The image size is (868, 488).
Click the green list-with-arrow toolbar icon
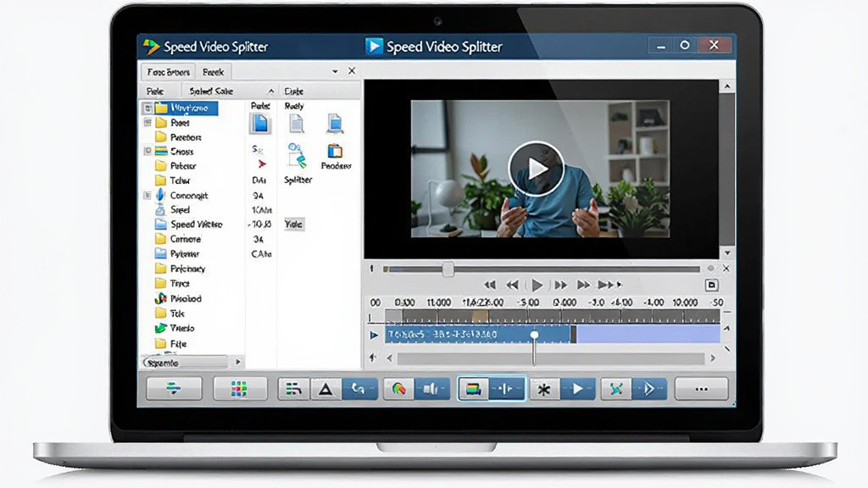click(293, 389)
